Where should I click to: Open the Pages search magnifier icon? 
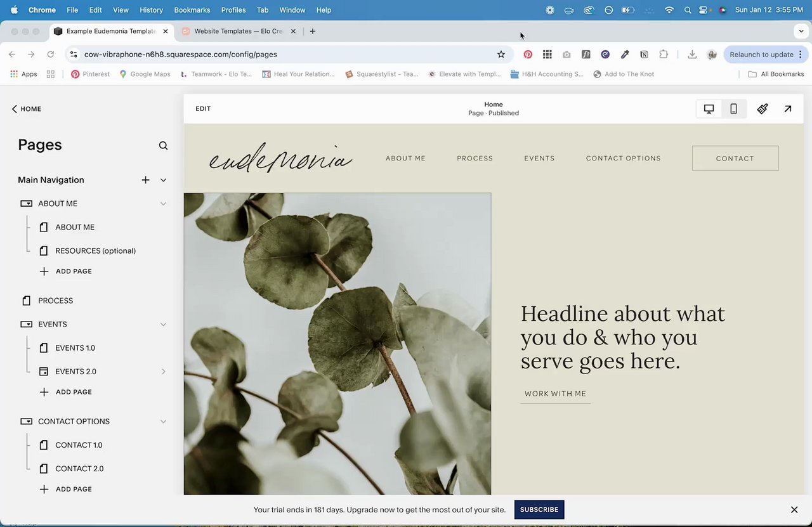(163, 145)
